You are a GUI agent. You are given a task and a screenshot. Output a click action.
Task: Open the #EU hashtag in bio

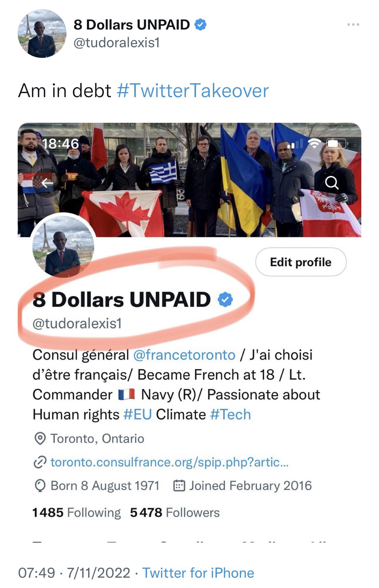click(138, 414)
